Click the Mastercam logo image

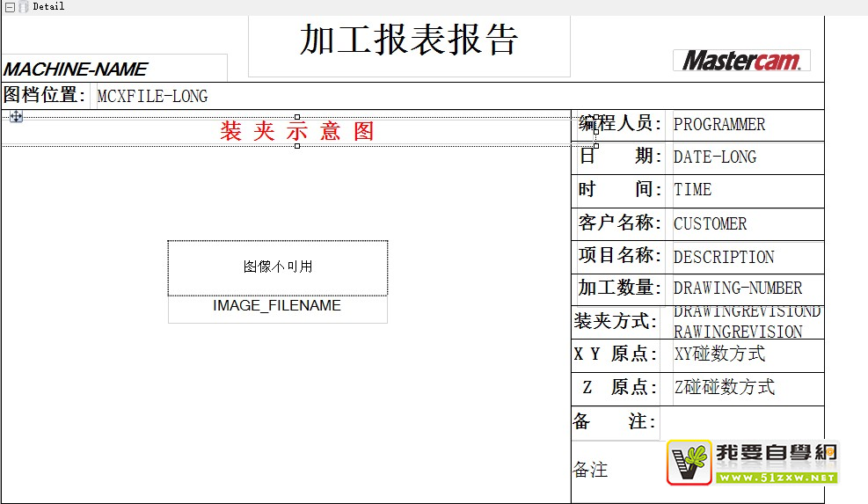(x=741, y=60)
